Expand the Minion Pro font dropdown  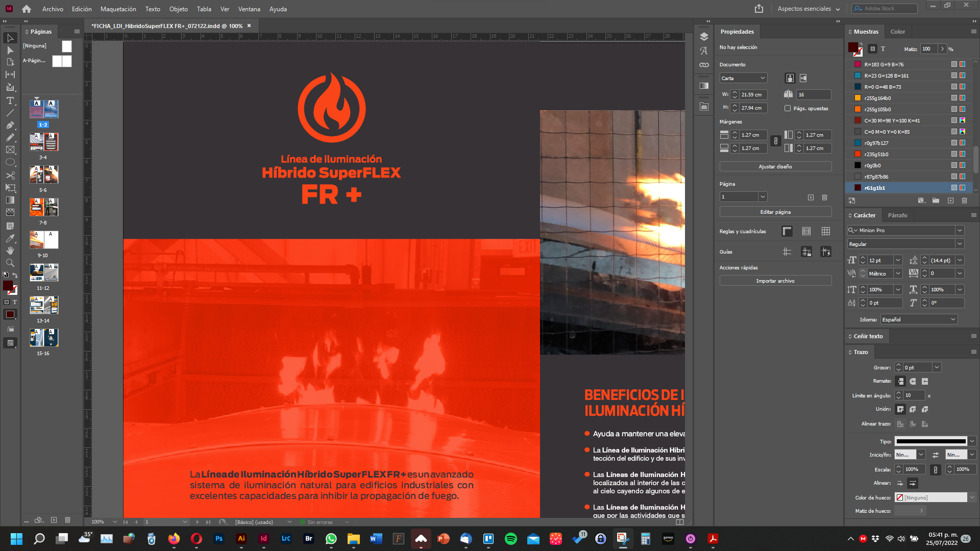click(x=960, y=230)
